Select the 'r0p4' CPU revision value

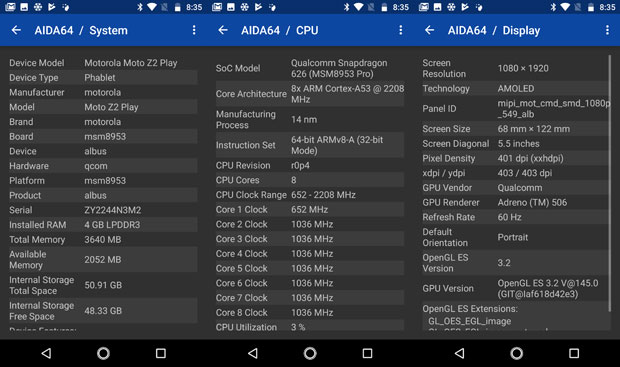pos(301,165)
